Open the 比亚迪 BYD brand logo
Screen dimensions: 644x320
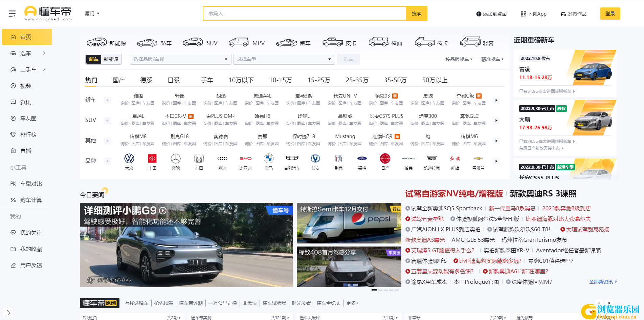(x=246, y=158)
